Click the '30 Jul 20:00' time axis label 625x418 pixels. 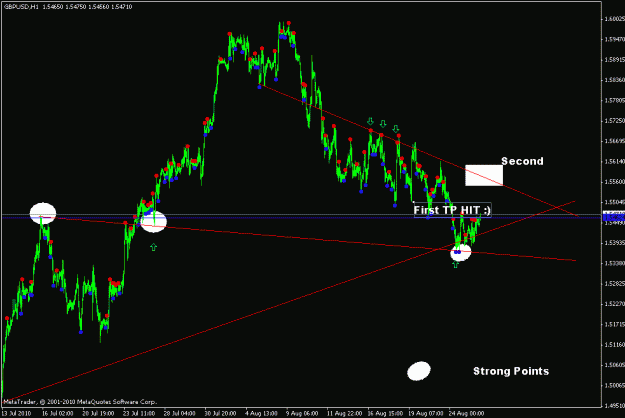pyautogui.click(x=220, y=414)
